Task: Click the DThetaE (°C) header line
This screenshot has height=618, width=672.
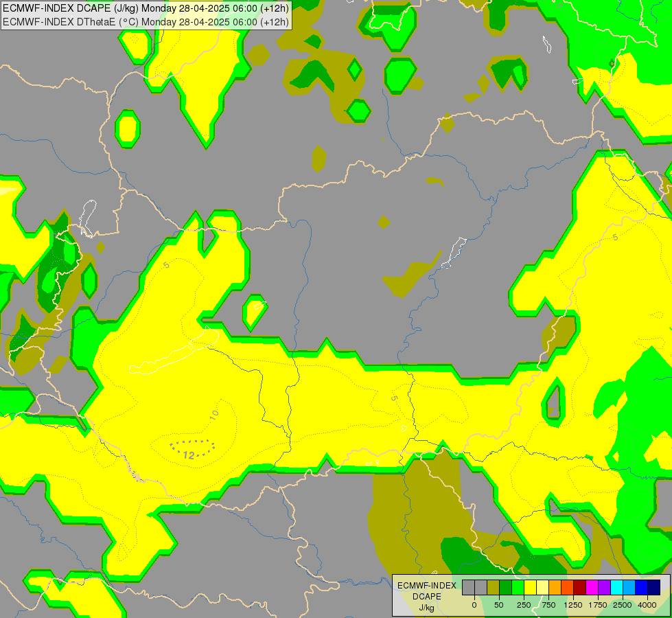Action: (146, 21)
